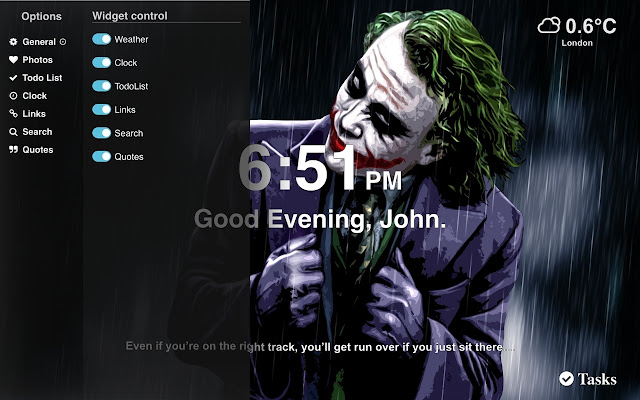
Task: Click the Todo List checkmark icon
Action: tap(13, 78)
